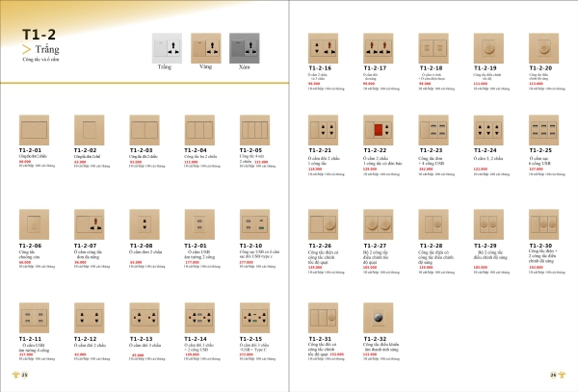The width and height of the screenshot is (578, 392).
Task: Open the T1-2-15 socket USB Type C image
Action: click(254, 318)
